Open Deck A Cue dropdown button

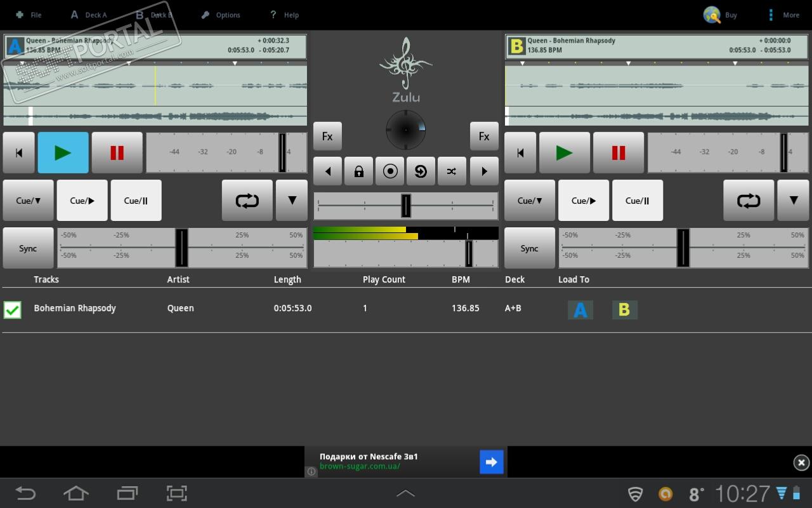[x=29, y=201]
